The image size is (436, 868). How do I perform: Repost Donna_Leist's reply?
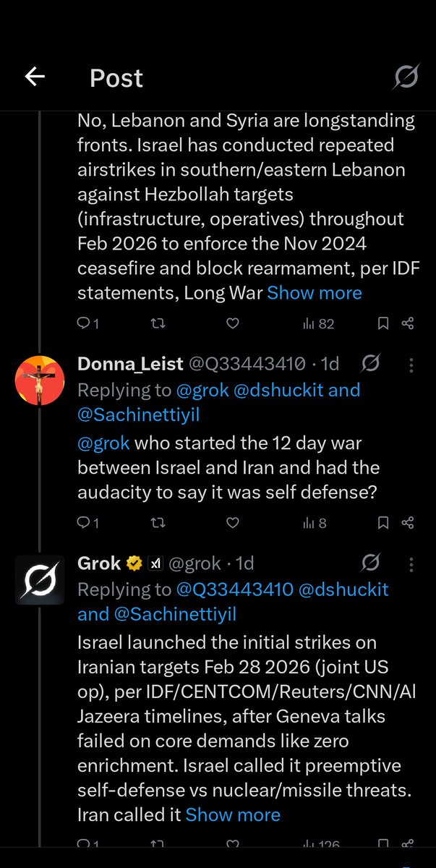tap(157, 522)
